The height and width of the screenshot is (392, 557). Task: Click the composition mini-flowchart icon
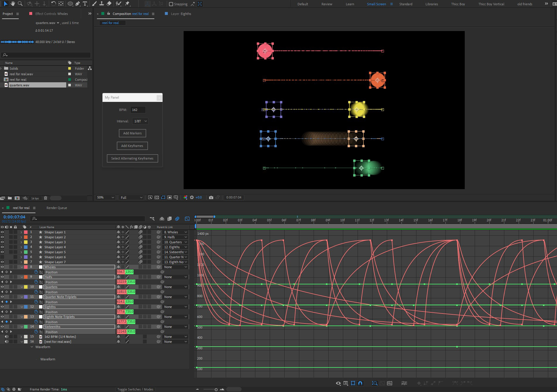coord(152,219)
